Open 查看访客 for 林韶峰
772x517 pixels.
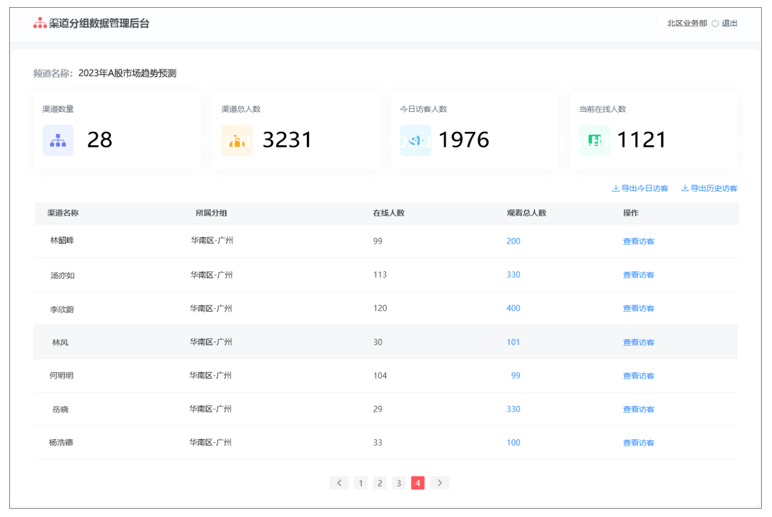(639, 241)
